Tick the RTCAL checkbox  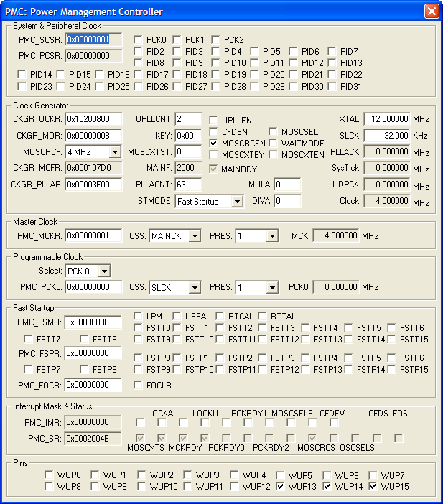point(220,317)
